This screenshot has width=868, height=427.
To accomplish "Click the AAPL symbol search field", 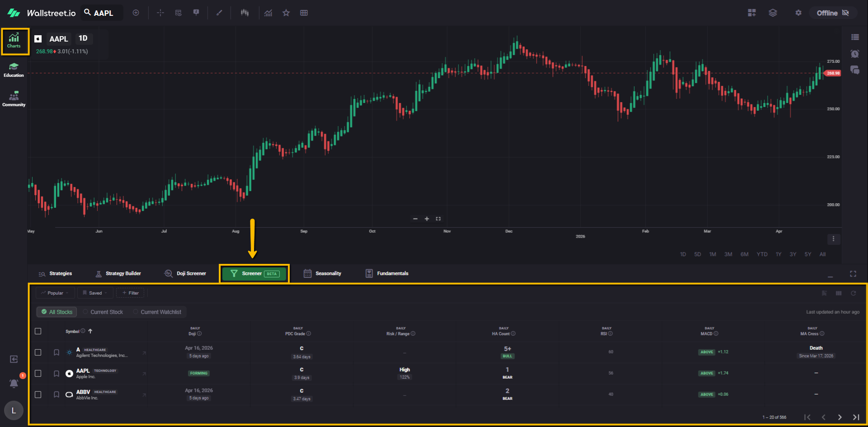I will [103, 13].
